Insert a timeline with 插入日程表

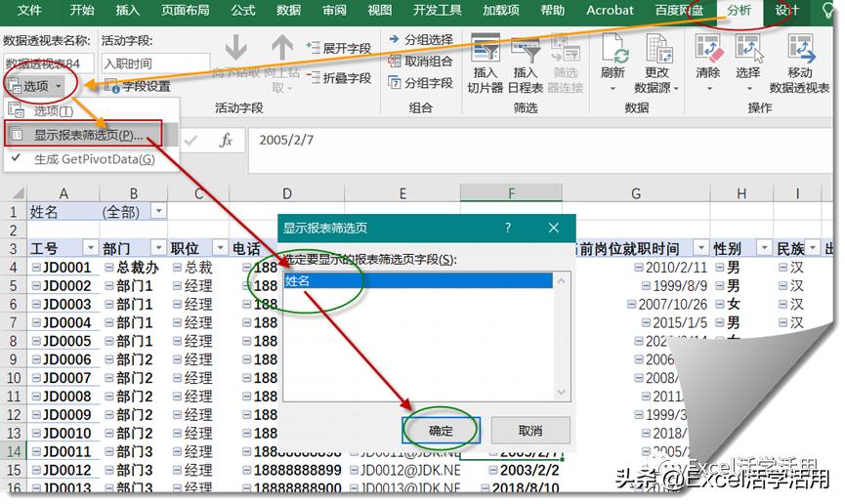click(x=526, y=63)
